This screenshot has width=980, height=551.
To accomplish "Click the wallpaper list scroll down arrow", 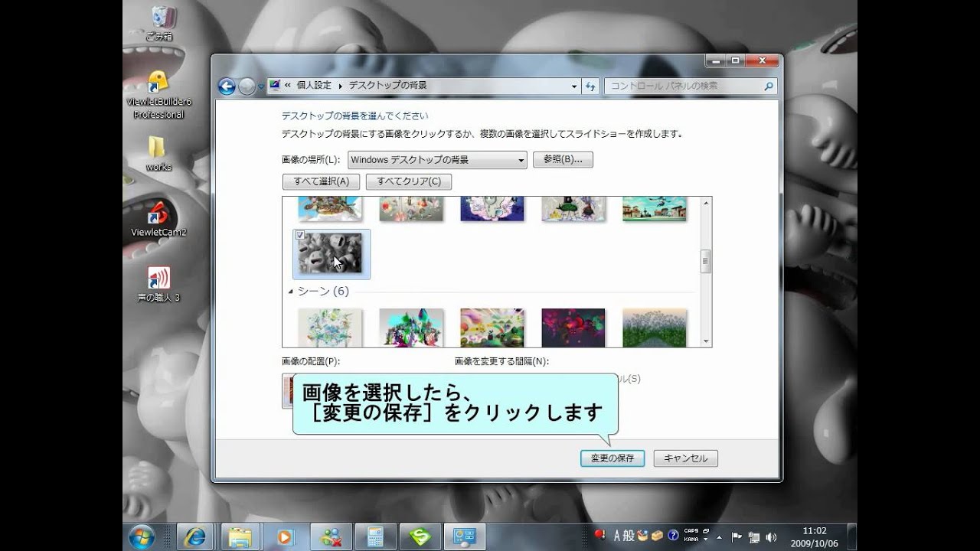I will click(x=706, y=341).
